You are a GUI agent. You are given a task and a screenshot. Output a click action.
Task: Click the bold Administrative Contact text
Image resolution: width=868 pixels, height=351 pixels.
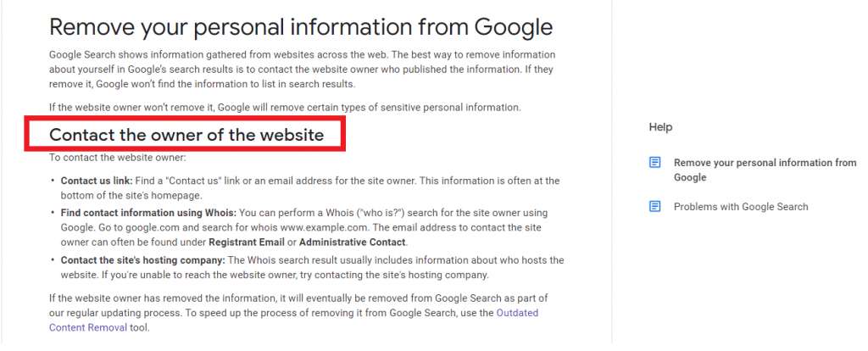(353, 242)
